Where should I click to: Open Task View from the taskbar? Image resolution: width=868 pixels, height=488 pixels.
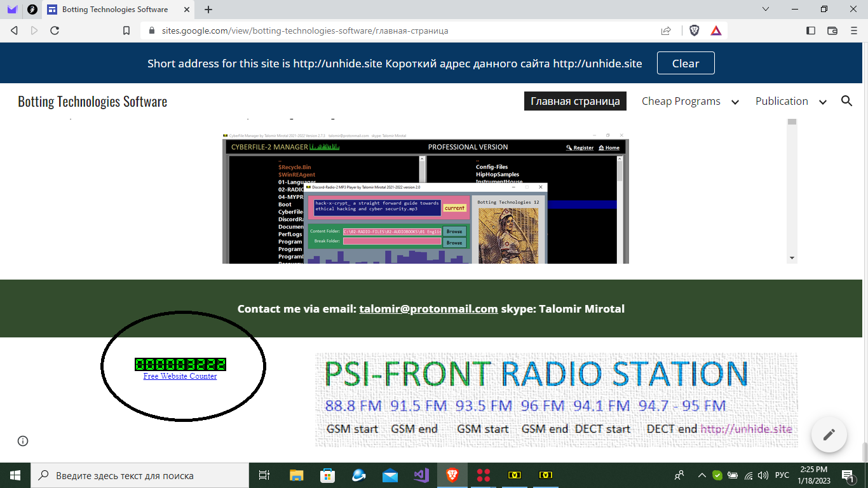click(264, 475)
